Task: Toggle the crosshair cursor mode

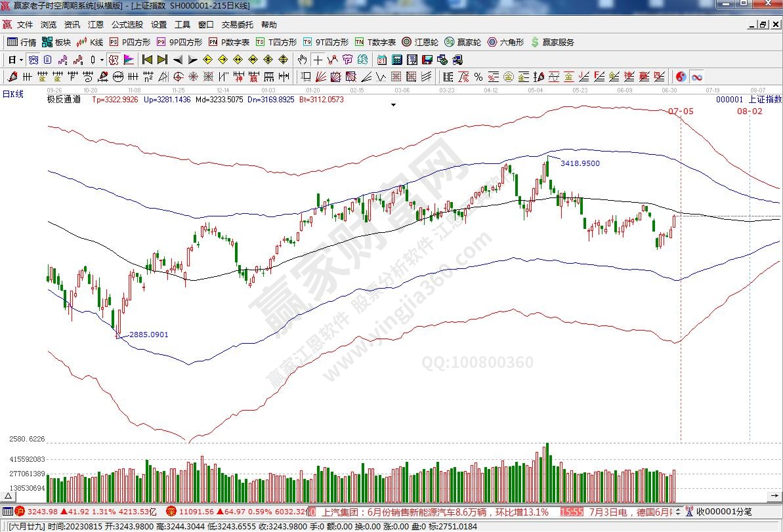Action: click(x=318, y=60)
